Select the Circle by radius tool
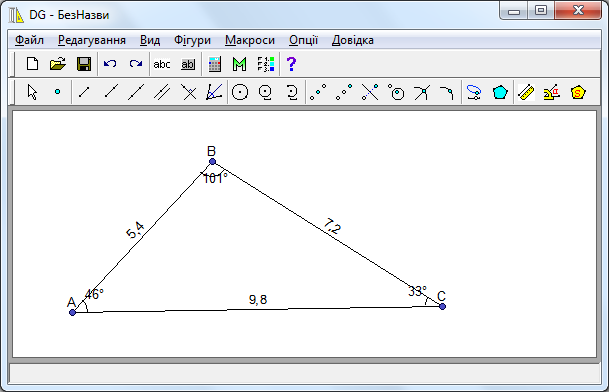This screenshot has height=392, width=609. click(x=266, y=92)
